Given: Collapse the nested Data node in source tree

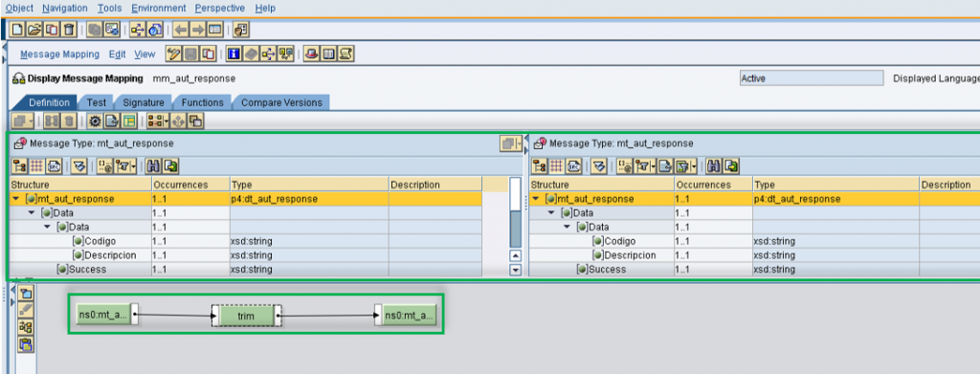Looking at the screenshot, I should (48, 228).
